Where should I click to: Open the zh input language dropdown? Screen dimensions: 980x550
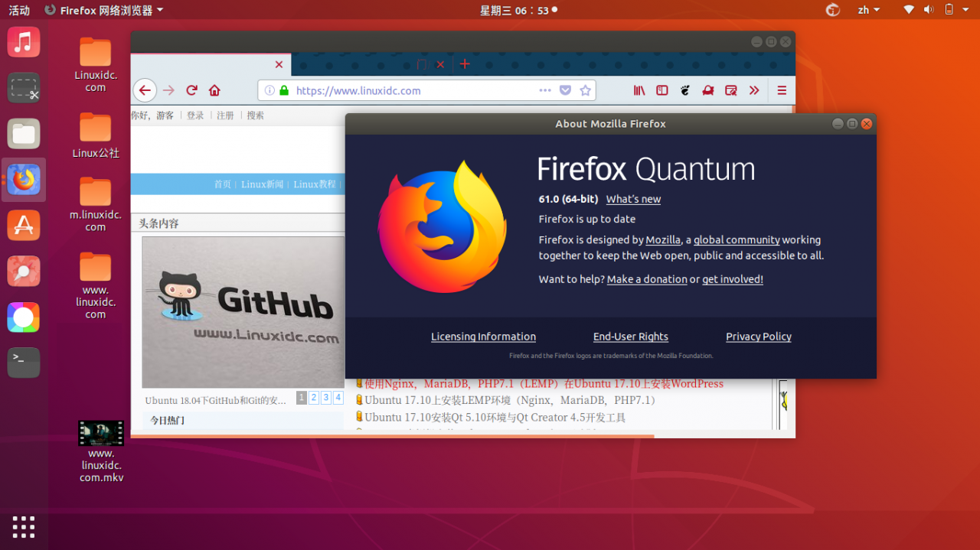coord(868,10)
